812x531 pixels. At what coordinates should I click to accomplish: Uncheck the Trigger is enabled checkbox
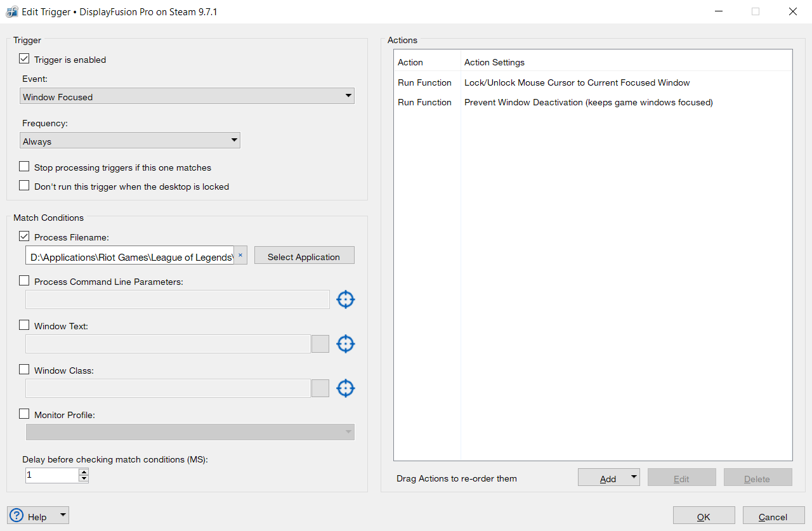click(x=24, y=59)
